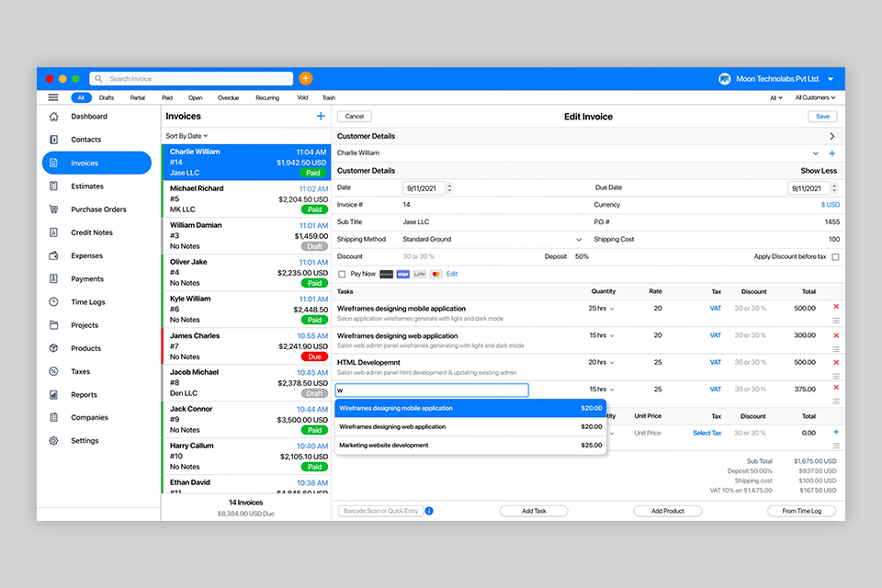Open Time Logs in the sidebar

[x=87, y=302]
